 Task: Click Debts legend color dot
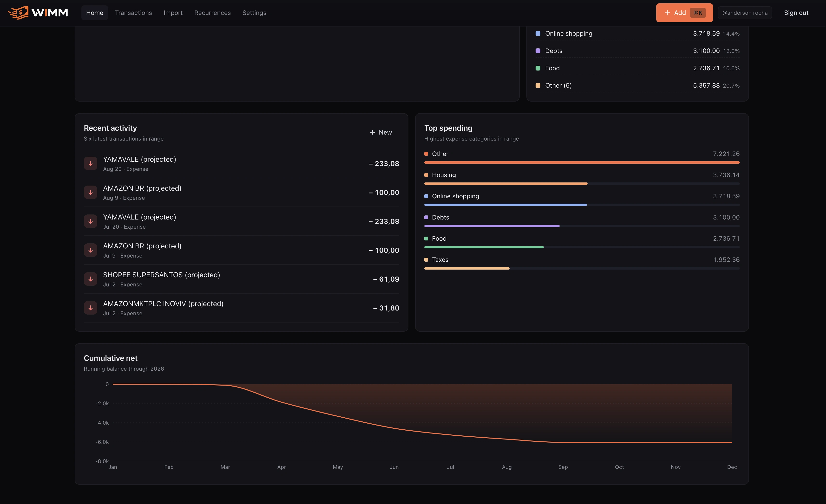tap(538, 51)
